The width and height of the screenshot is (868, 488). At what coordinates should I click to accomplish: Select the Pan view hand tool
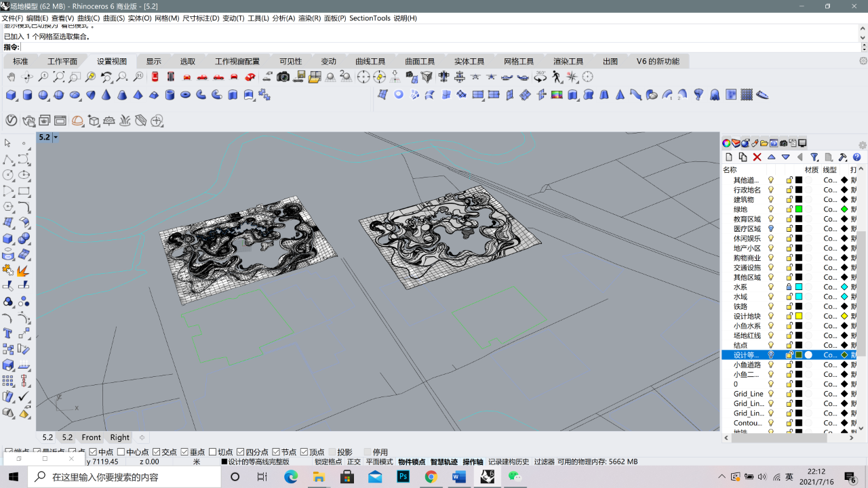click(x=12, y=77)
